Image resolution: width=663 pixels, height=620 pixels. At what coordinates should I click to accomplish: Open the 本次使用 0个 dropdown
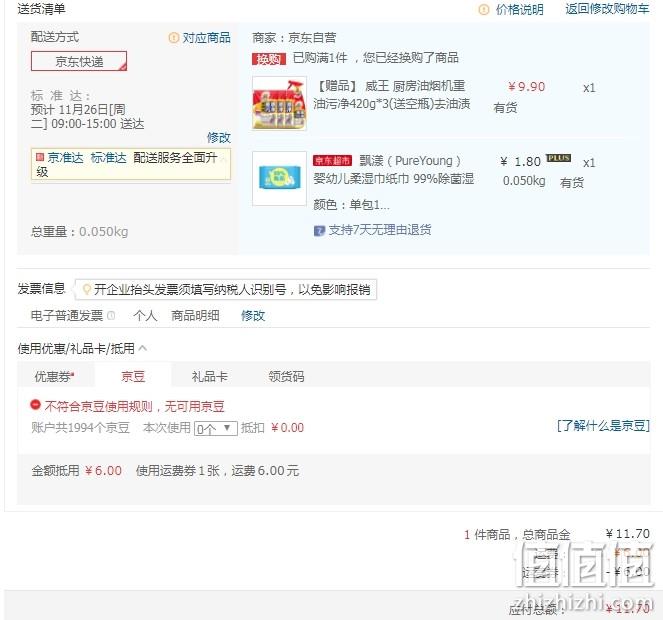[x=216, y=428]
